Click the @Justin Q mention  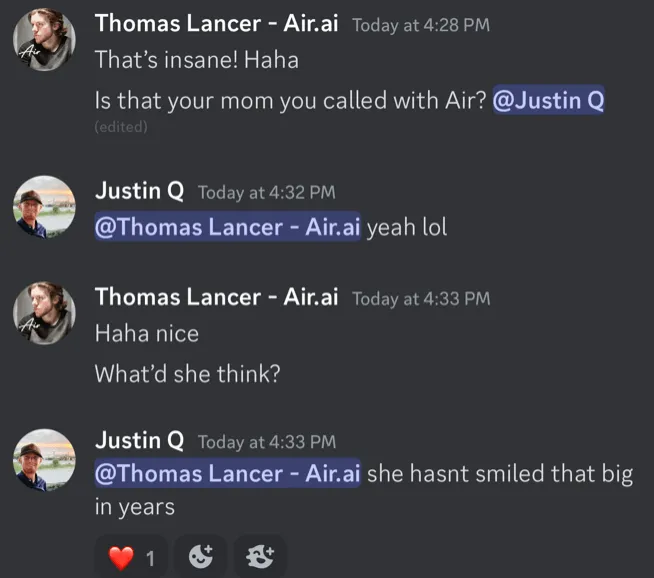coord(548,101)
